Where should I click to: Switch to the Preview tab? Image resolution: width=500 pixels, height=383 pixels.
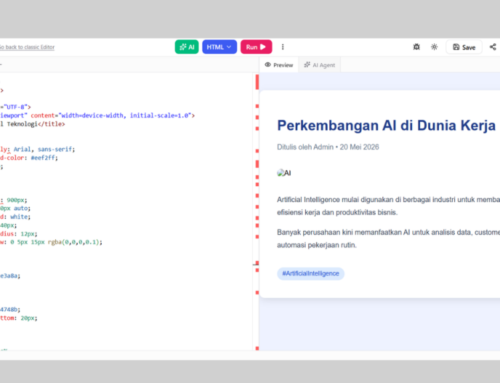279,65
